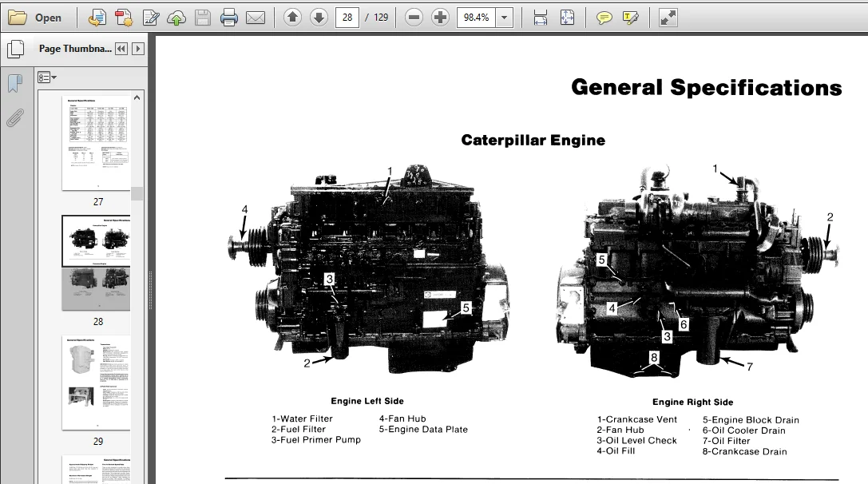Click the total page count '129'

pyautogui.click(x=381, y=18)
